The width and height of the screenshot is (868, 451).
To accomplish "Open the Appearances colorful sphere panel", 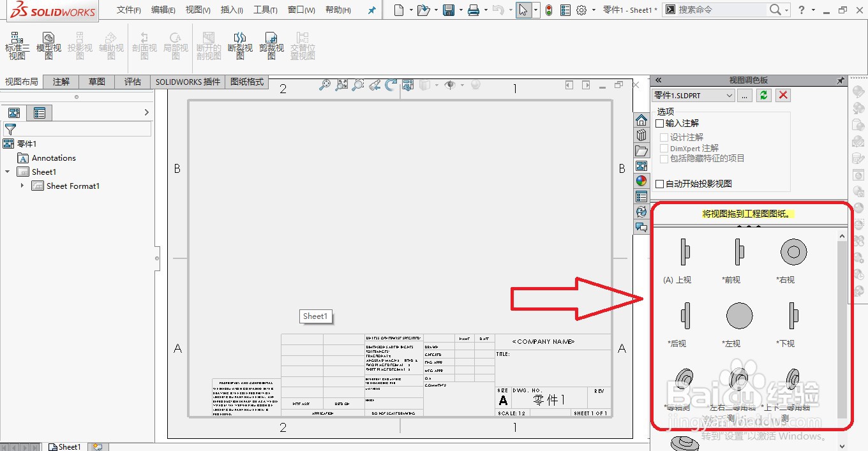I will tap(641, 181).
